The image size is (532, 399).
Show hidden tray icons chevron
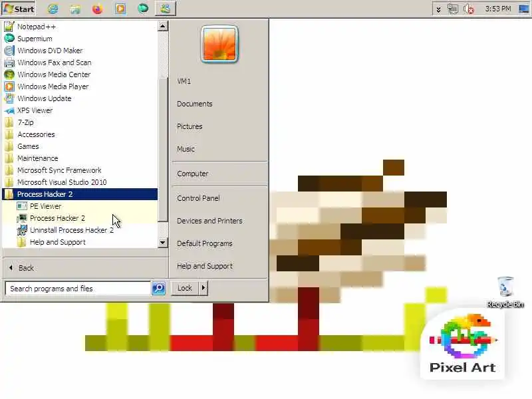438,9
